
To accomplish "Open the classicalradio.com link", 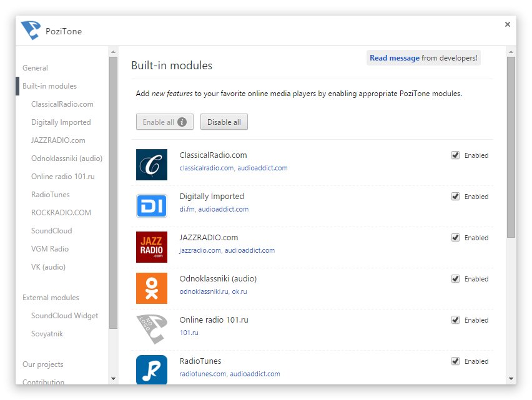I will pyautogui.click(x=206, y=168).
